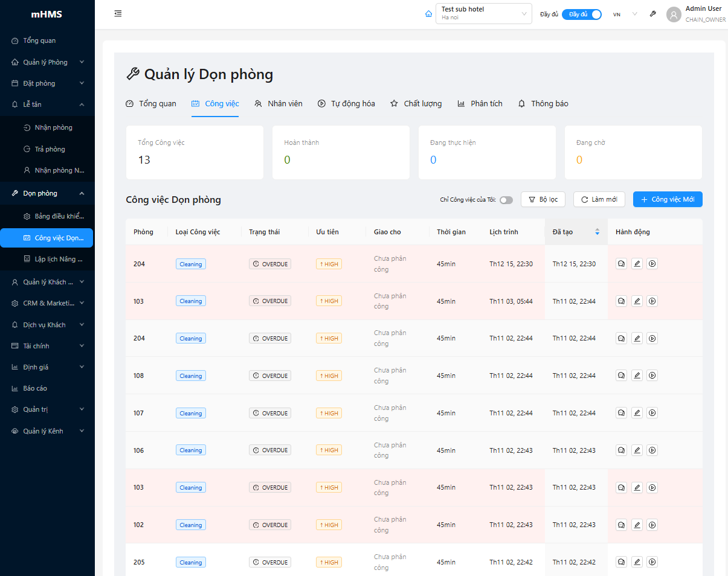Collapse the sidebar using the menu fold icon
The height and width of the screenshot is (576, 728).
[118, 14]
